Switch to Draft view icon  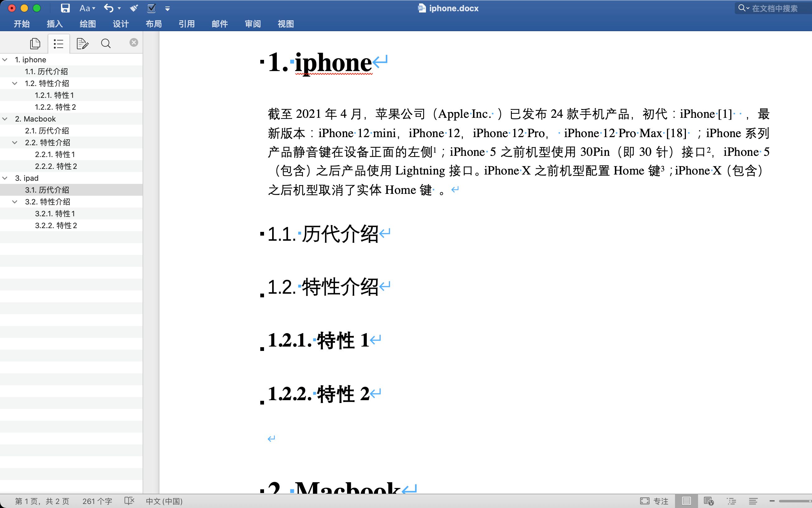(753, 501)
